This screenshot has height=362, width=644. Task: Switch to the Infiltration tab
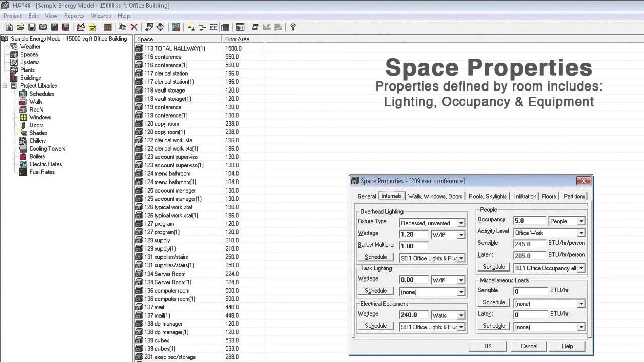tap(525, 196)
